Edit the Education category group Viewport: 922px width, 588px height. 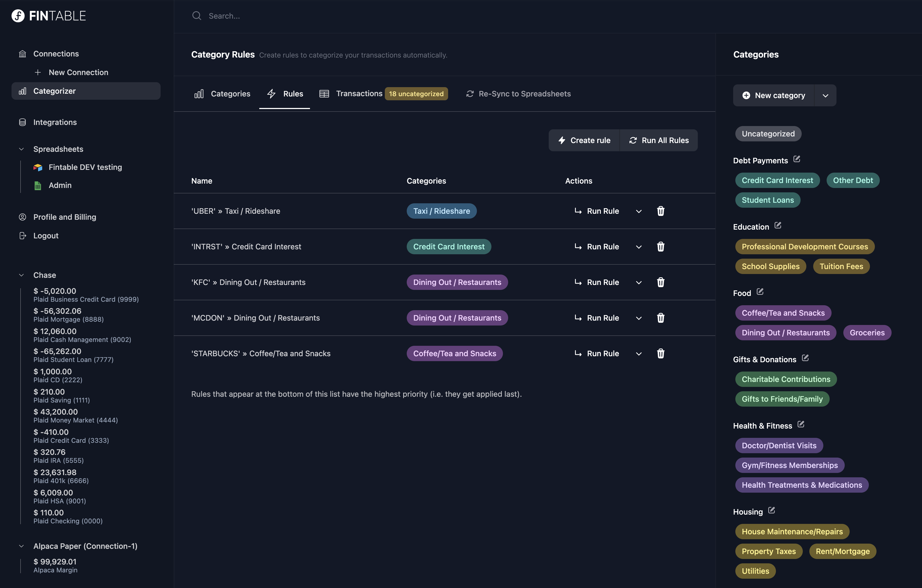point(778,225)
